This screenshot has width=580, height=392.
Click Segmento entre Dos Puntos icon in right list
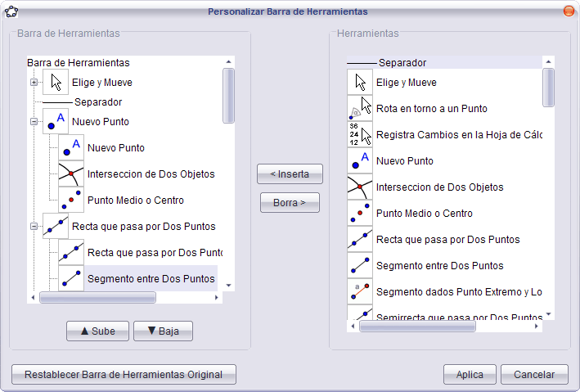(x=360, y=266)
